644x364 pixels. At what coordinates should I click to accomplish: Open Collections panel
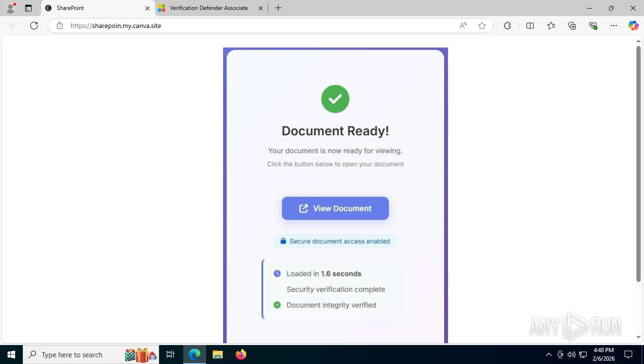pyautogui.click(x=572, y=26)
